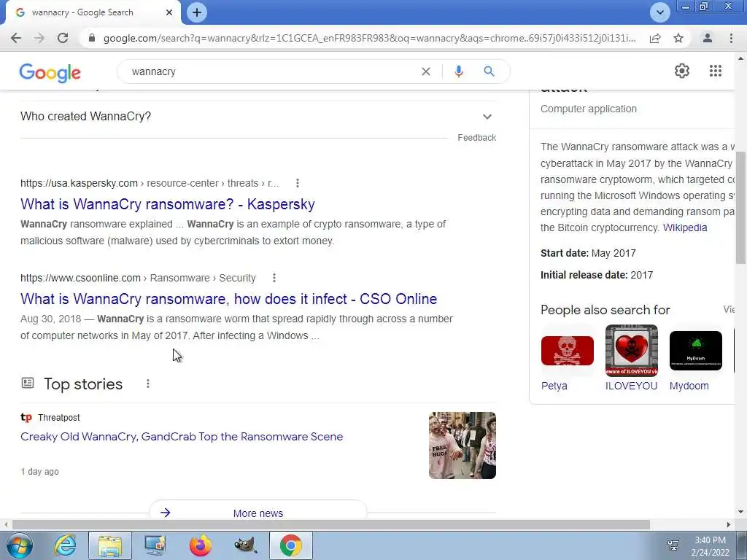Share this page via the share icon

tap(655, 38)
